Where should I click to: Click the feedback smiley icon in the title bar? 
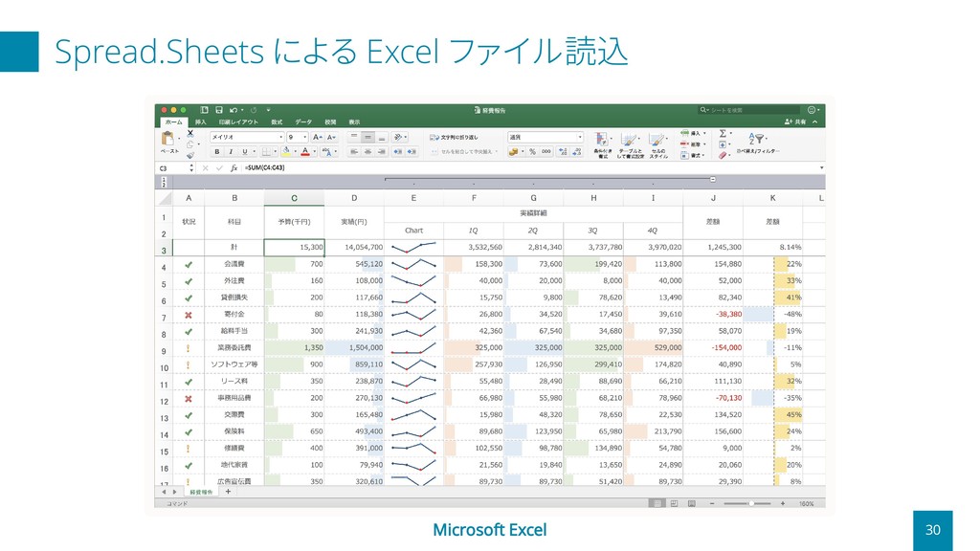[812, 110]
